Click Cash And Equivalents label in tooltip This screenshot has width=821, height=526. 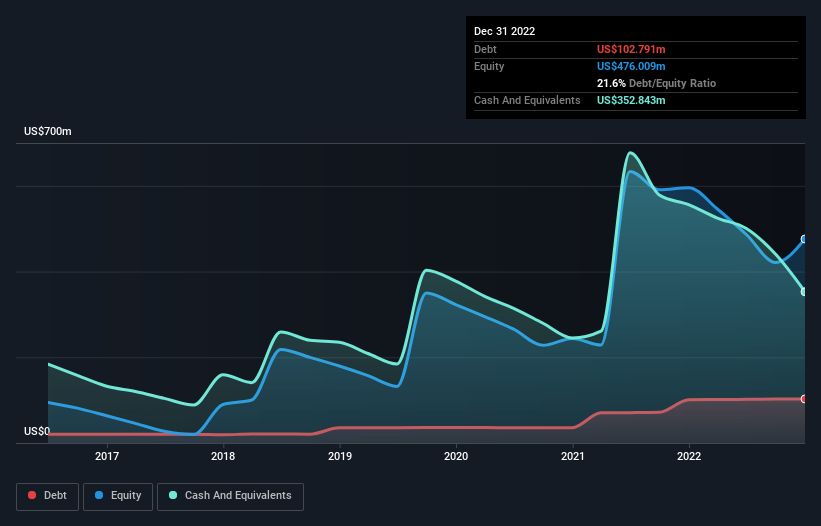(527, 100)
